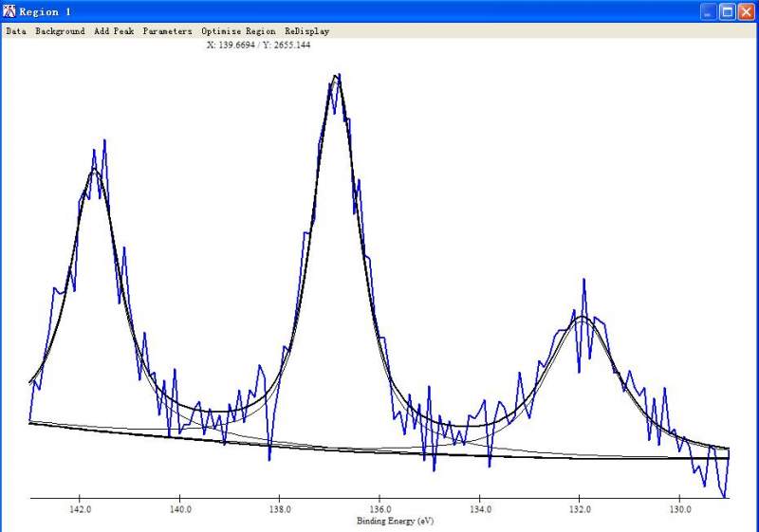The image size is (759, 532).
Task: Minimize the Region 1 window
Action: 709,11
